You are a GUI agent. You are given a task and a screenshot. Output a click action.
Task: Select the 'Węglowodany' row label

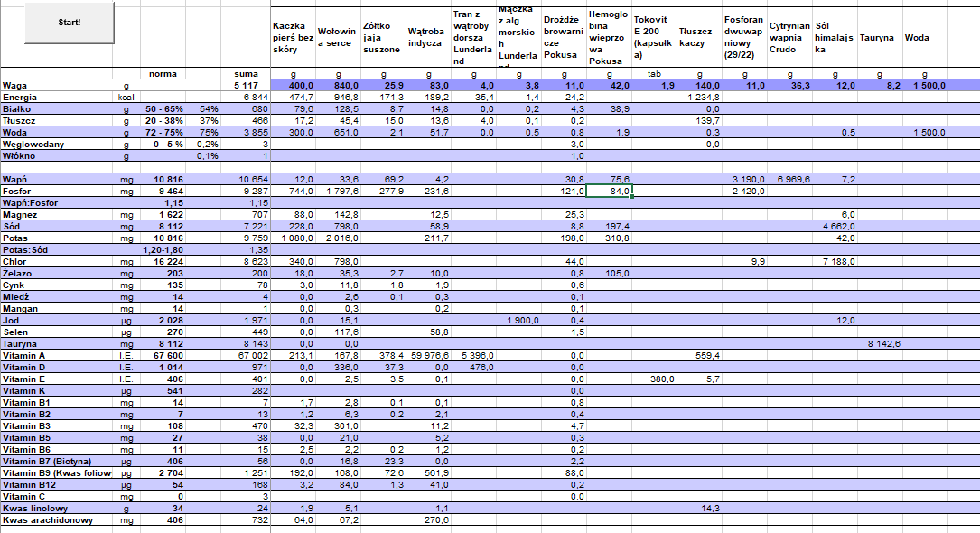click(x=33, y=145)
